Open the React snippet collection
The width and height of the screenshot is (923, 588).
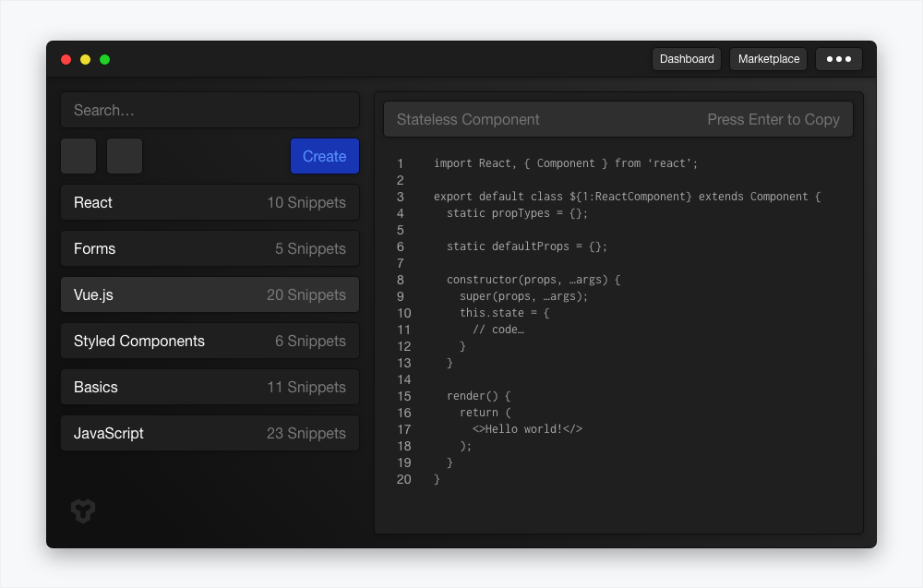pyautogui.click(x=210, y=202)
